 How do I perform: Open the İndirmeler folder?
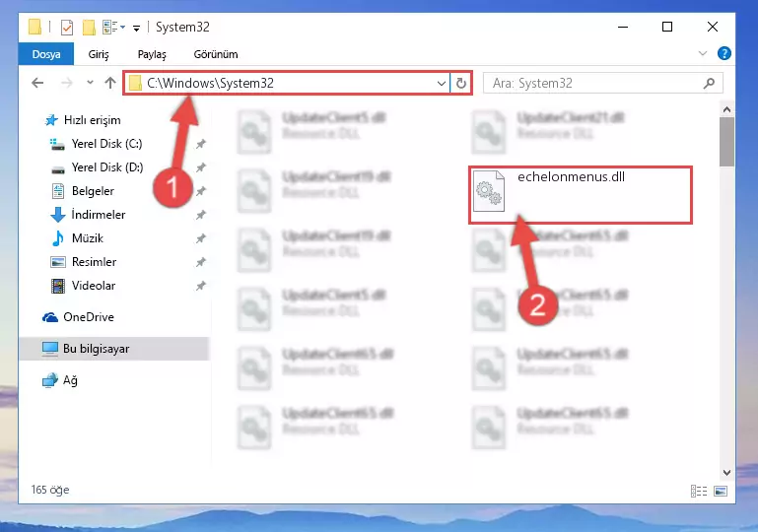[98, 215]
